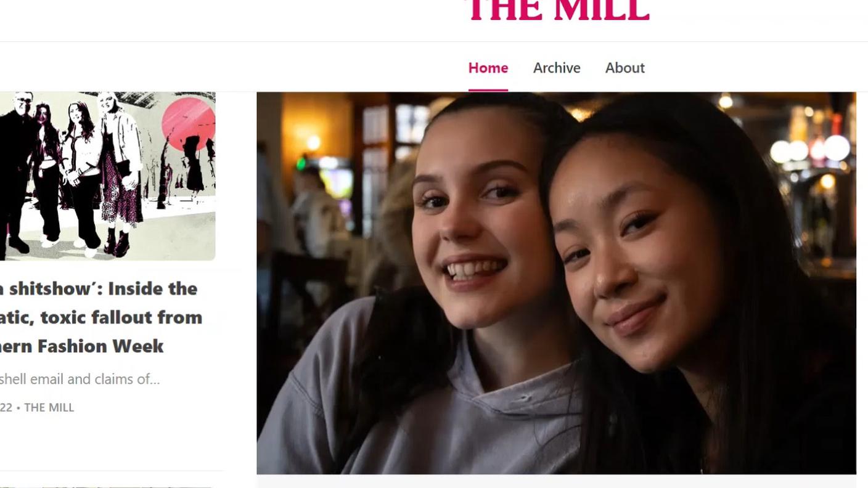The image size is (868, 488).
Task: Go to the About page
Action: [624, 68]
